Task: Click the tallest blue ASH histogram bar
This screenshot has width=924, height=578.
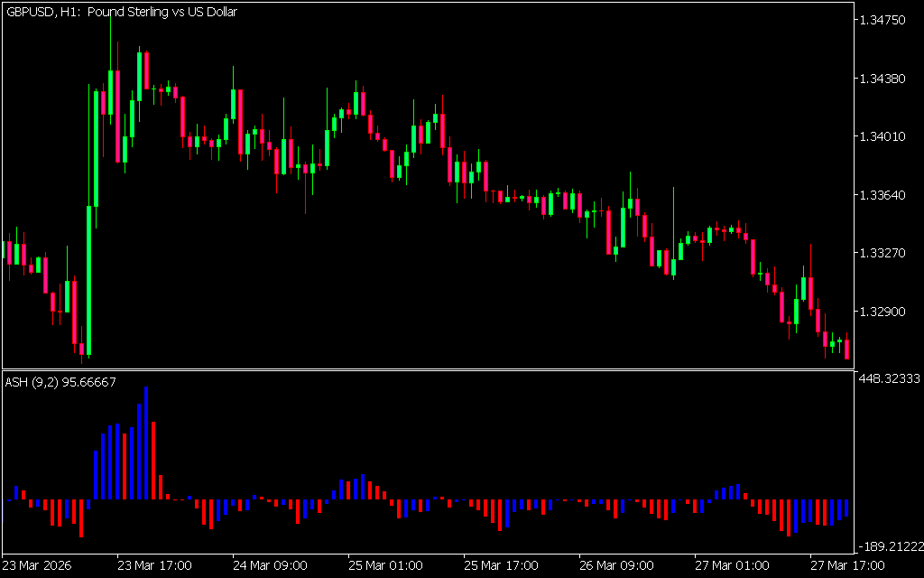Action: pos(146,443)
